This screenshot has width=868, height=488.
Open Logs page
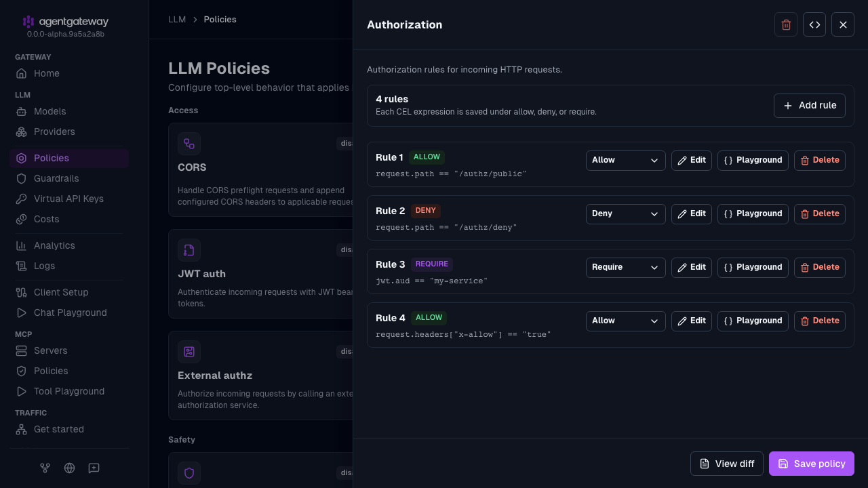pos(69,266)
